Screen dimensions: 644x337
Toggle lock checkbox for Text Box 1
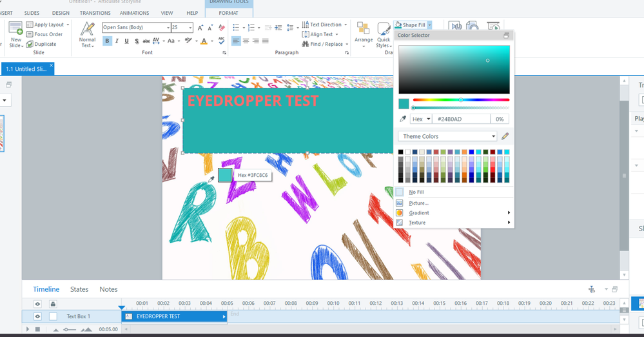click(53, 316)
